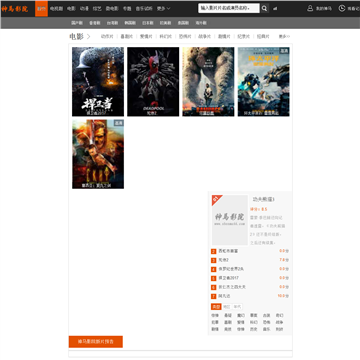360x360 pixels.
Task: Open the 动作片 genre link
Action: (x=107, y=37)
